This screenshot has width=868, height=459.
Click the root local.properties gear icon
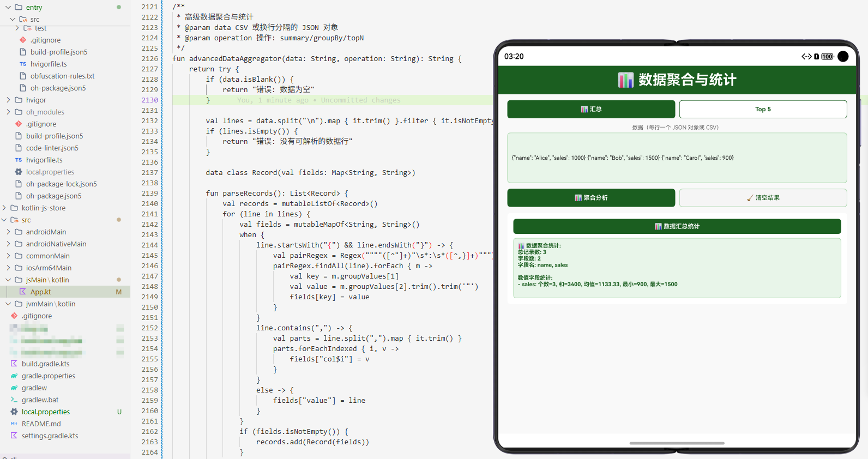coord(14,412)
